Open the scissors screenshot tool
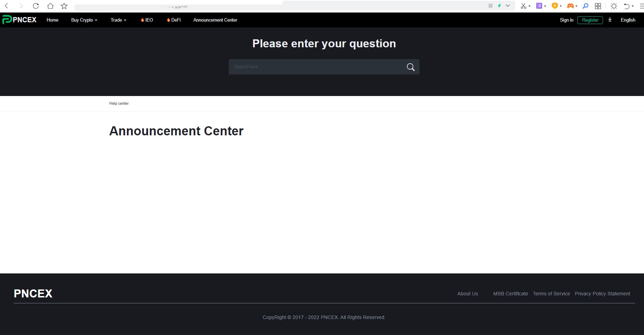Viewport: 644px width, 335px height. 523,6
